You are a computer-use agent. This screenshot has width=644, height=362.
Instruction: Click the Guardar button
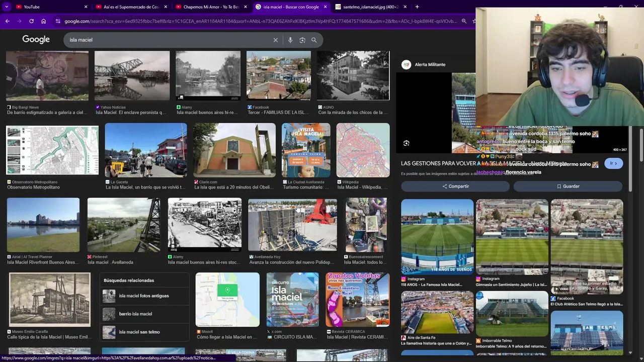pos(568,186)
